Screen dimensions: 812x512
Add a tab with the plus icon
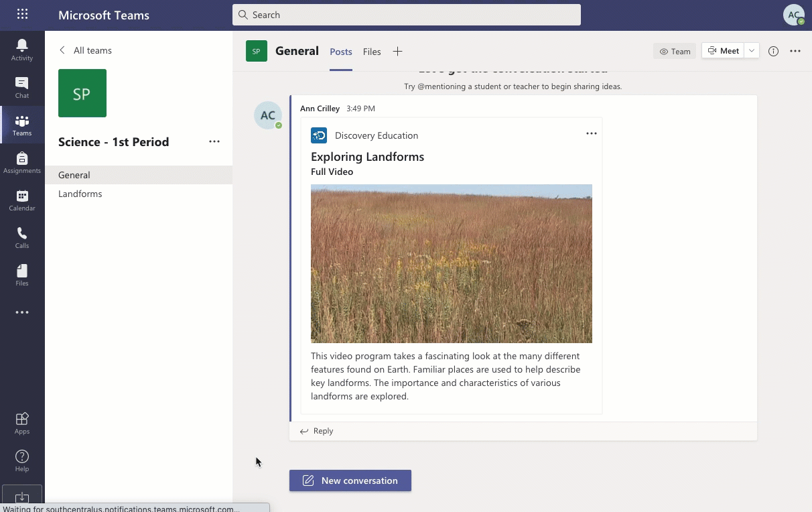[397, 52]
